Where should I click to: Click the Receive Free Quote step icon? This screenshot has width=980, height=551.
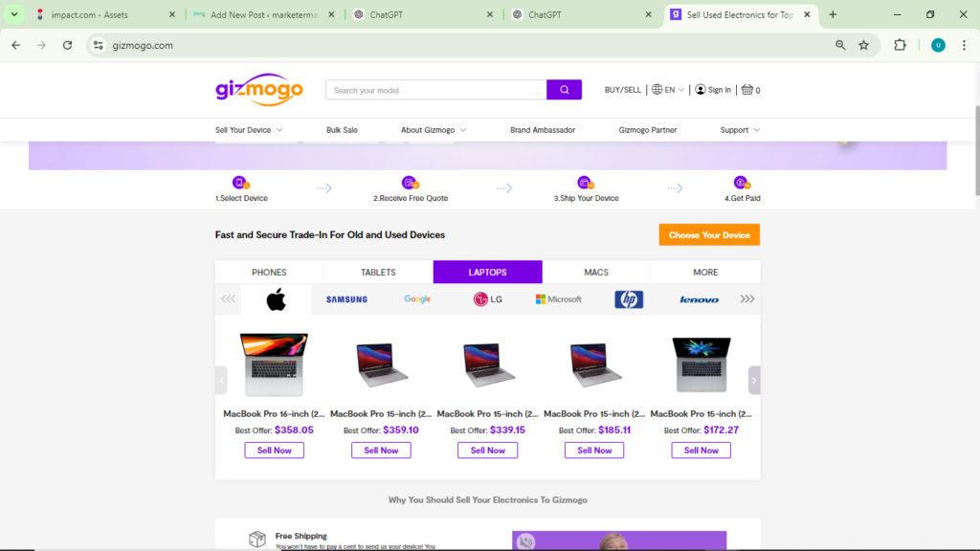(x=410, y=183)
